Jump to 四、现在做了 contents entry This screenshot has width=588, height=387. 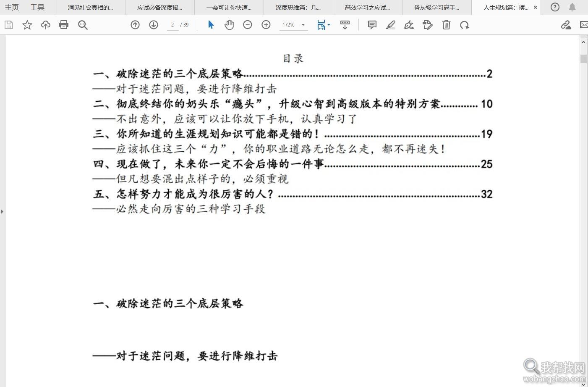[x=293, y=164]
